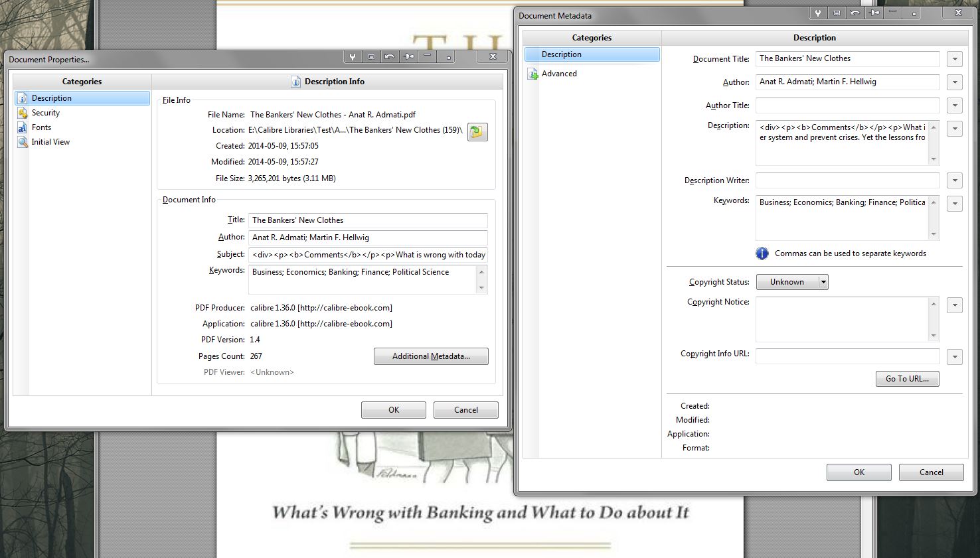This screenshot has height=558, width=980.
Task: Click up arrow of Properties Keywords scrollbar
Action: pos(482,272)
